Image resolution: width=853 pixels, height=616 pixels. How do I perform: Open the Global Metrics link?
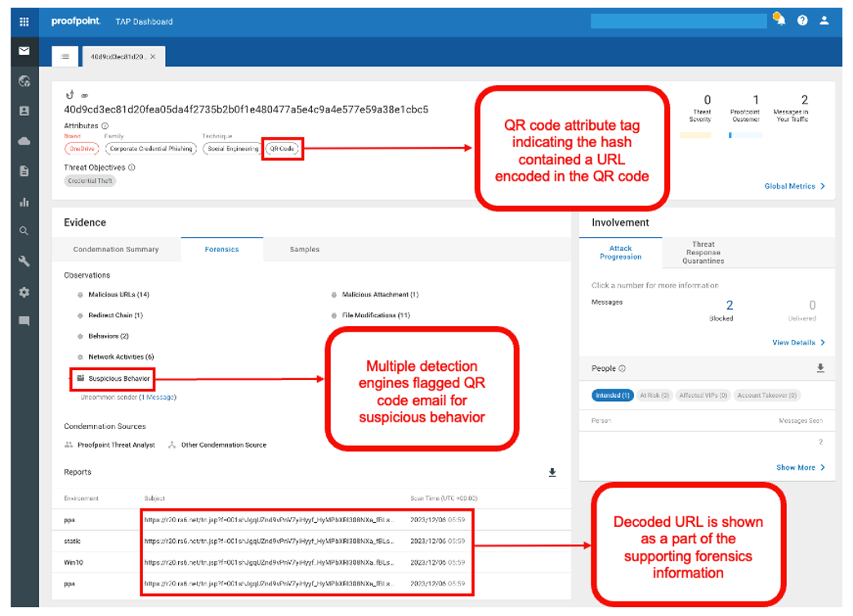coord(794,186)
